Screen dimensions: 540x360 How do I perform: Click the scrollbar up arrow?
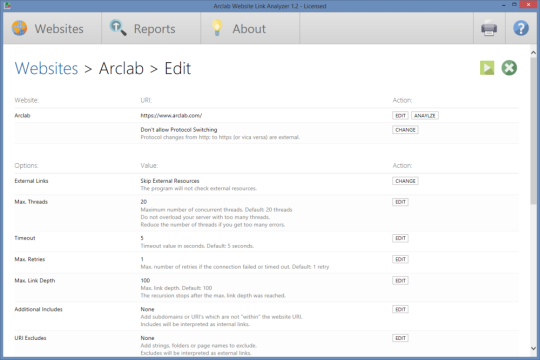click(533, 53)
